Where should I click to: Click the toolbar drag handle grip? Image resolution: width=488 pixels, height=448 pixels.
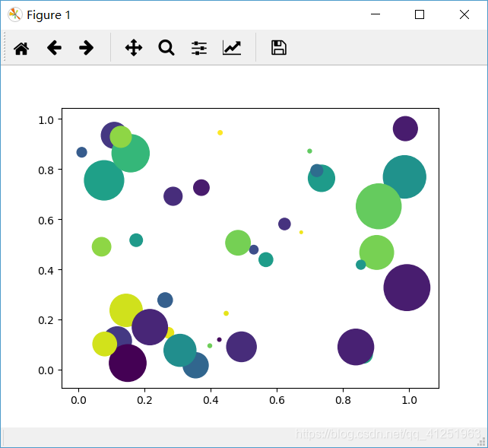(x=5, y=47)
